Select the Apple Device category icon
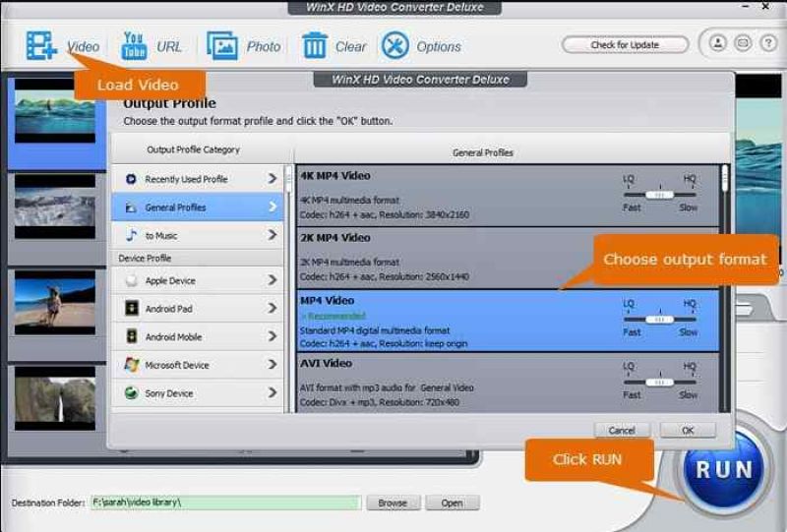Viewport: 787px width, 532px height. click(131, 280)
